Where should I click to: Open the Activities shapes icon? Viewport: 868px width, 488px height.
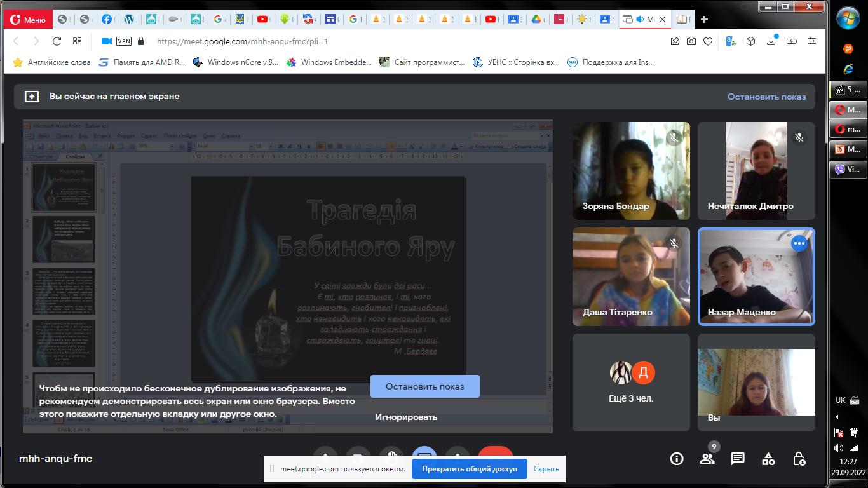tap(768, 459)
